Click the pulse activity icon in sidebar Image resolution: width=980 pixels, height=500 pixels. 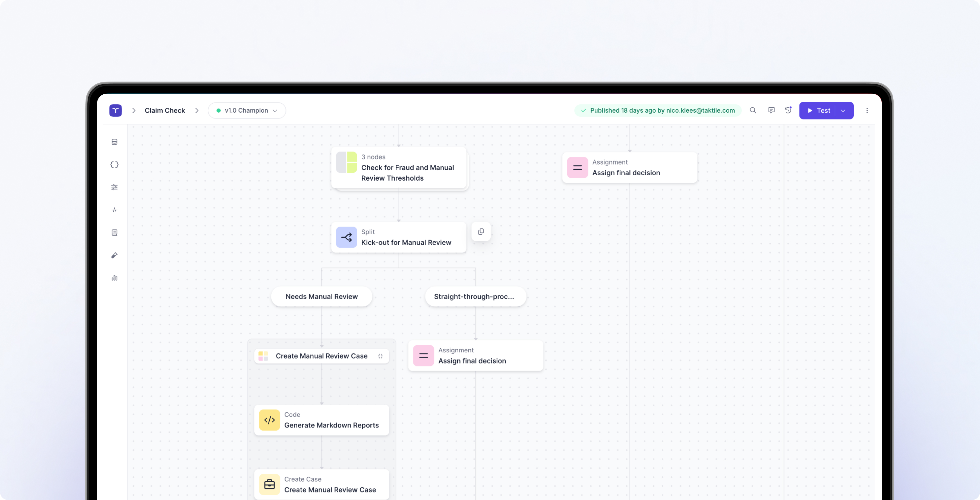(115, 210)
